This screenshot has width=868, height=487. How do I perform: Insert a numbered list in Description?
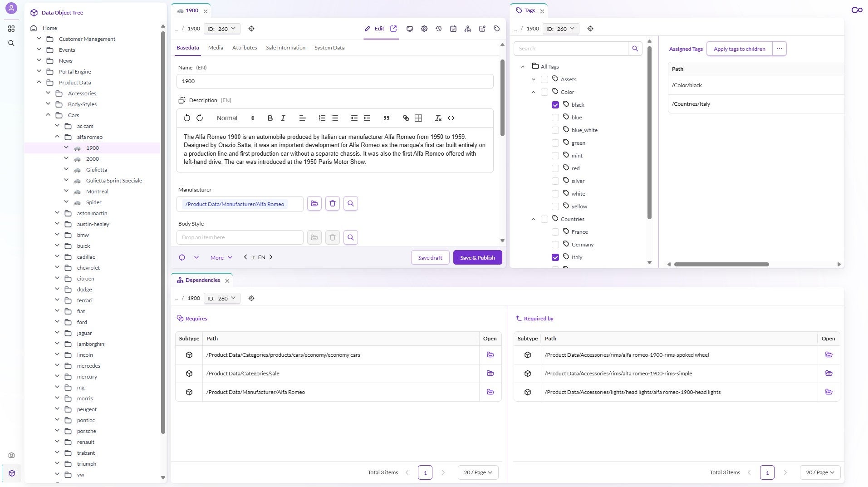click(x=322, y=118)
